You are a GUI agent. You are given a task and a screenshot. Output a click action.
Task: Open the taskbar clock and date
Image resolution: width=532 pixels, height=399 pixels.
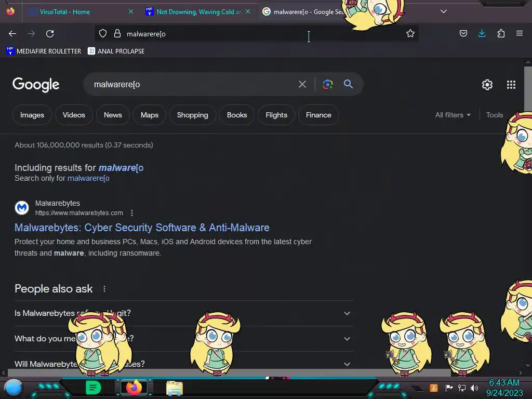tap(504, 388)
